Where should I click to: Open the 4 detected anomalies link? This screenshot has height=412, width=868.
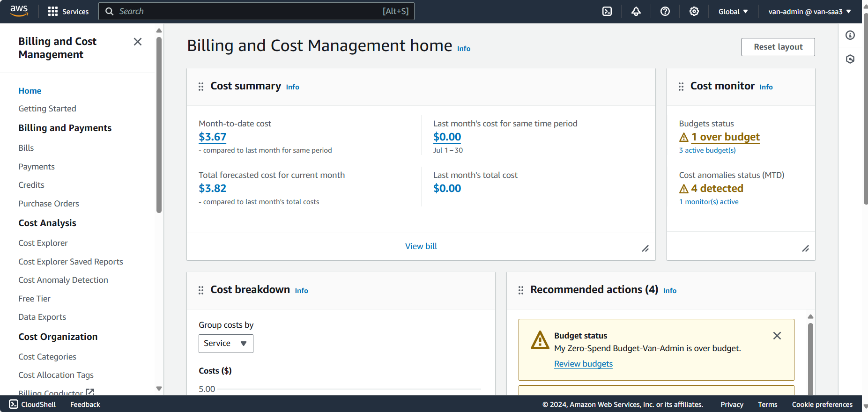click(717, 189)
